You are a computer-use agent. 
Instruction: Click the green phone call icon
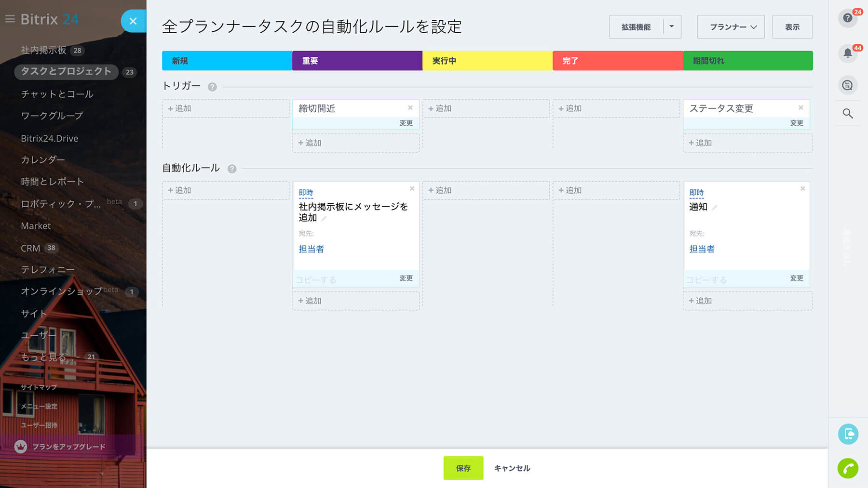click(848, 468)
